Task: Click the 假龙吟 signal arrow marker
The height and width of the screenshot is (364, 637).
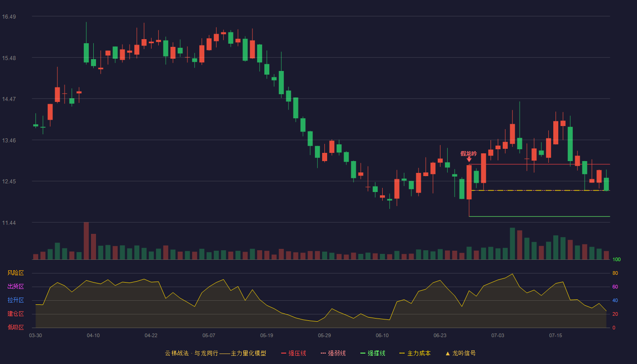Action: pyautogui.click(x=469, y=159)
